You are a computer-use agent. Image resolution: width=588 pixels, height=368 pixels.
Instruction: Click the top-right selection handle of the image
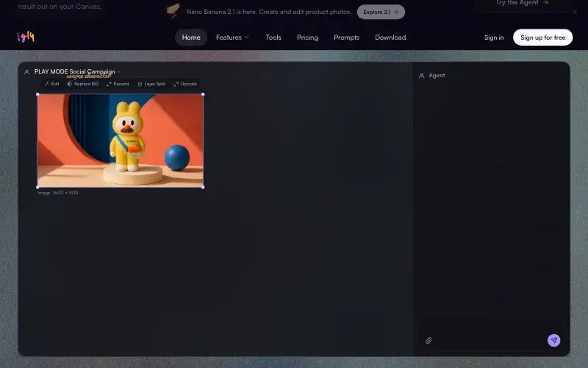[204, 94]
